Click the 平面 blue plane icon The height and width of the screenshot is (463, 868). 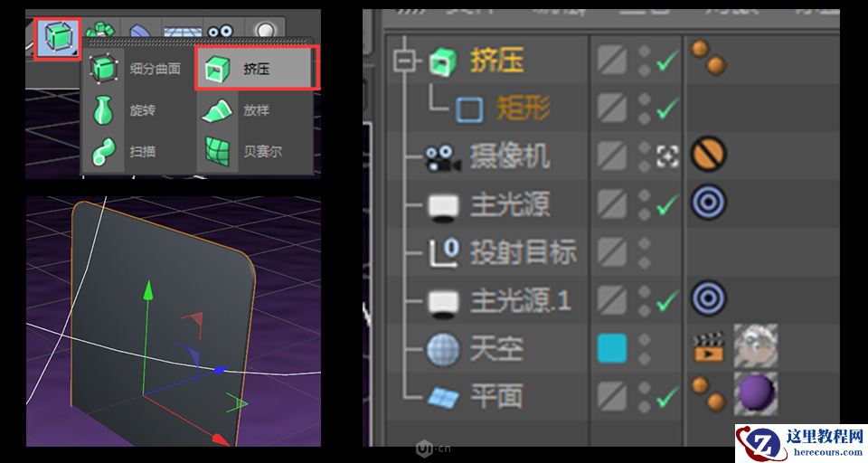click(x=443, y=398)
